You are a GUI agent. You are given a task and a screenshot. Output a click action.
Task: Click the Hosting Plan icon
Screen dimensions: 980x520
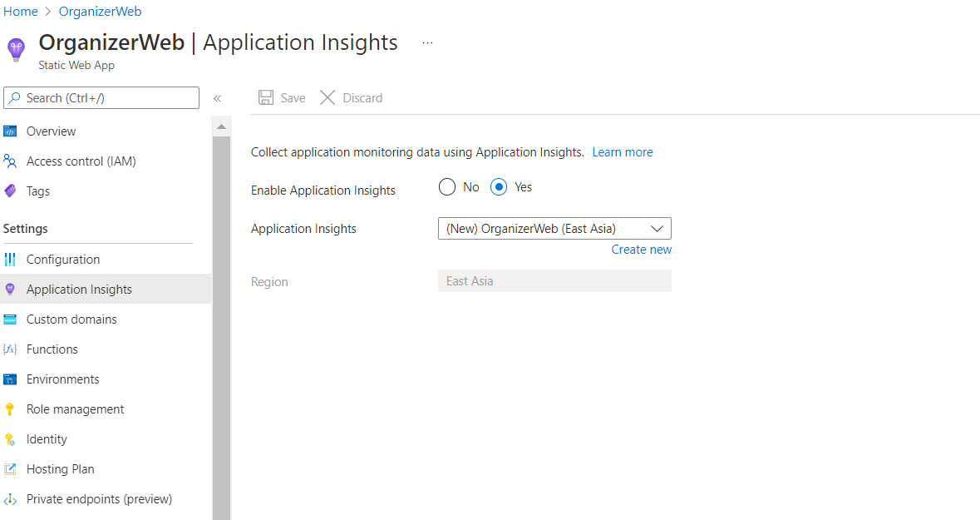(x=10, y=469)
